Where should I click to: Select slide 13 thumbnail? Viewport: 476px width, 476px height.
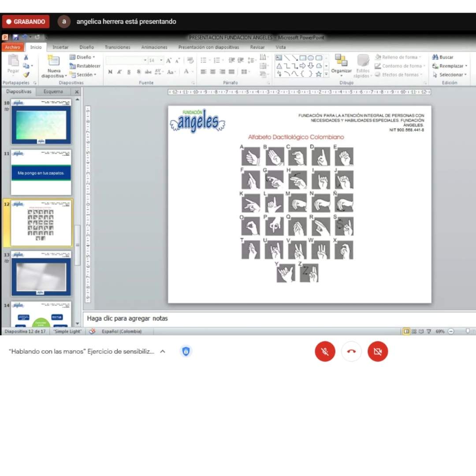41,273
